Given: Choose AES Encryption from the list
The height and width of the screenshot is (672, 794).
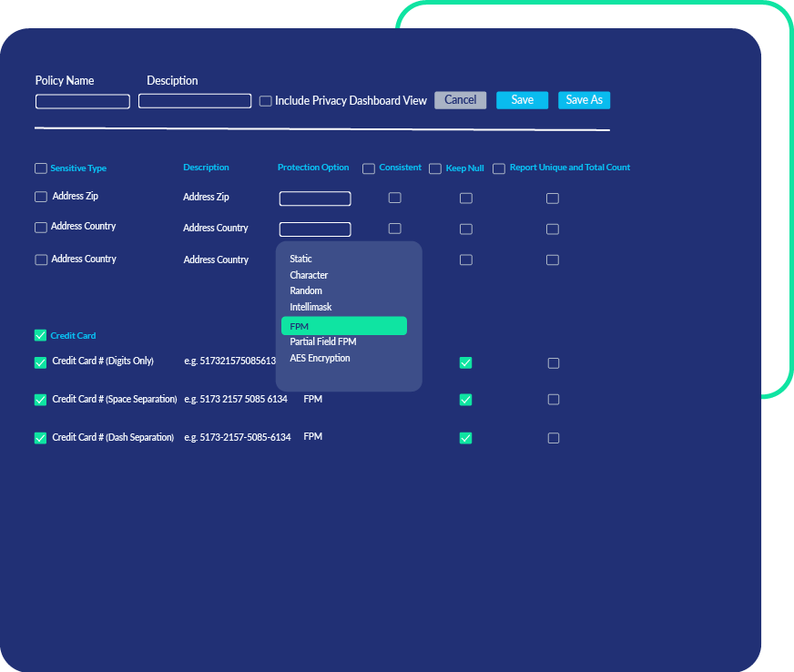Looking at the screenshot, I should pyautogui.click(x=319, y=358).
